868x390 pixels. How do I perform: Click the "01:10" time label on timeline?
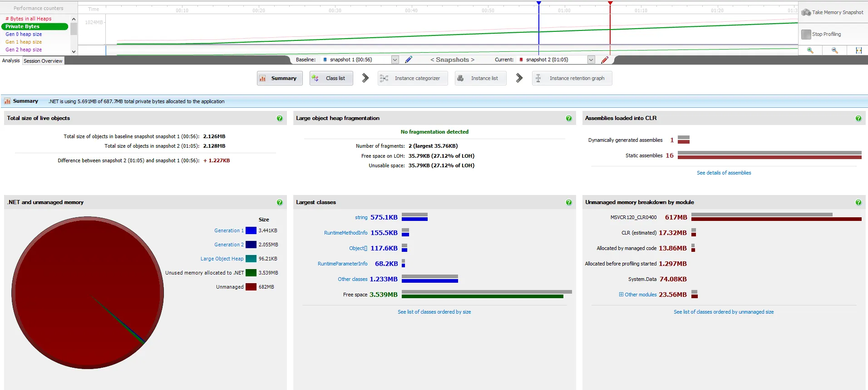pyautogui.click(x=641, y=10)
